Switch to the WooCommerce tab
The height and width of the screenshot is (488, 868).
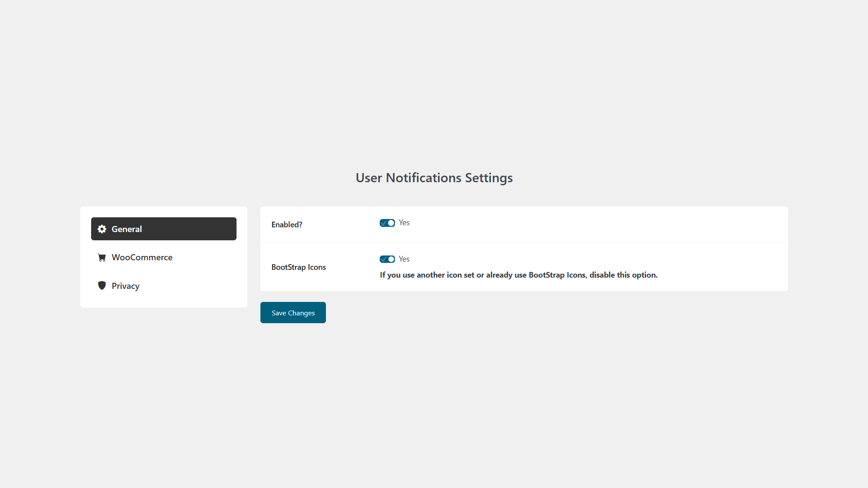[164, 257]
